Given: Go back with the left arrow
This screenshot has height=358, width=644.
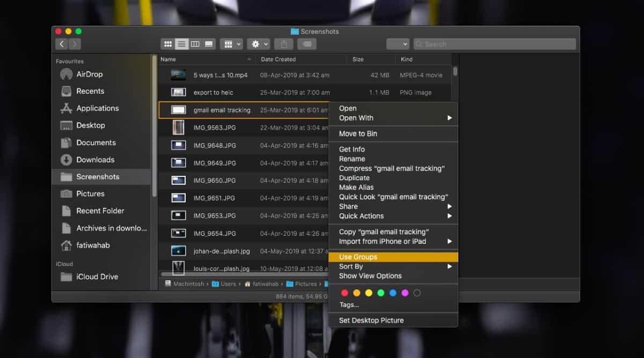Looking at the screenshot, I should click(62, 44).
